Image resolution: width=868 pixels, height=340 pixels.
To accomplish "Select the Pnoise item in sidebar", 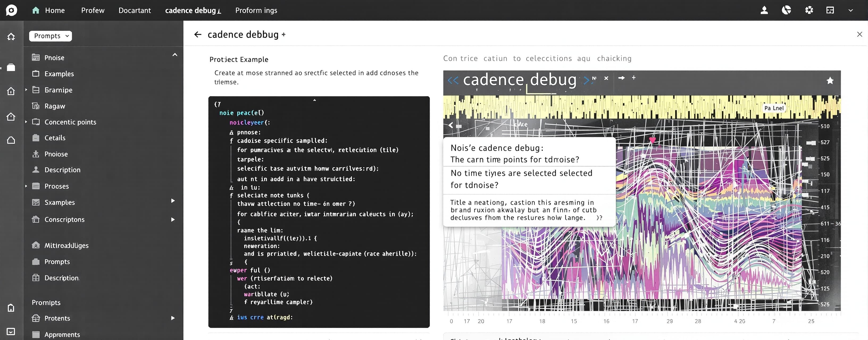I will pyautogui.click(x=54, y=58).
